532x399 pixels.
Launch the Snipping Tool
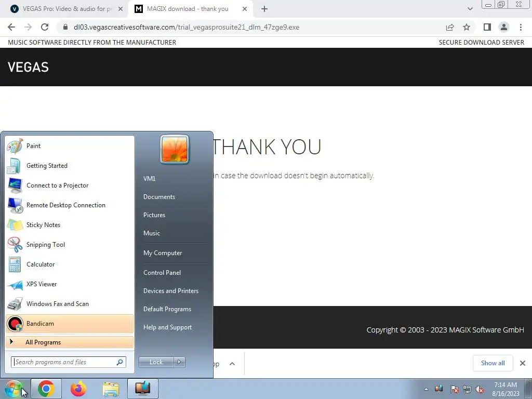click(x=70, y=245)
